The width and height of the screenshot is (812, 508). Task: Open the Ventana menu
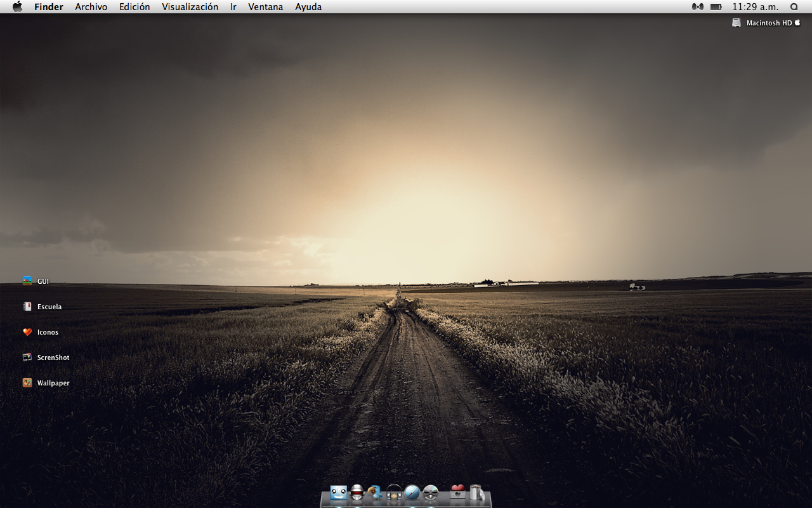pyautogui.click(x=266, y=7)
